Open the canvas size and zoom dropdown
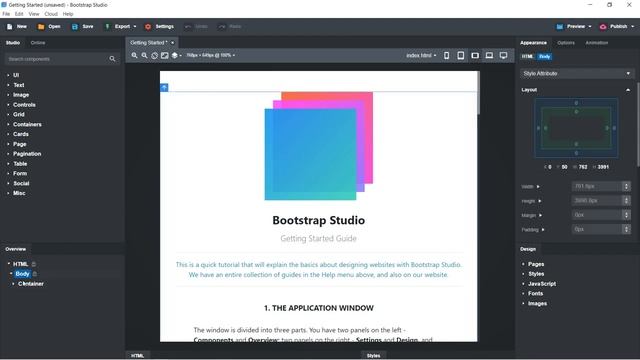The image size is (640, 360). pos(211,55)
